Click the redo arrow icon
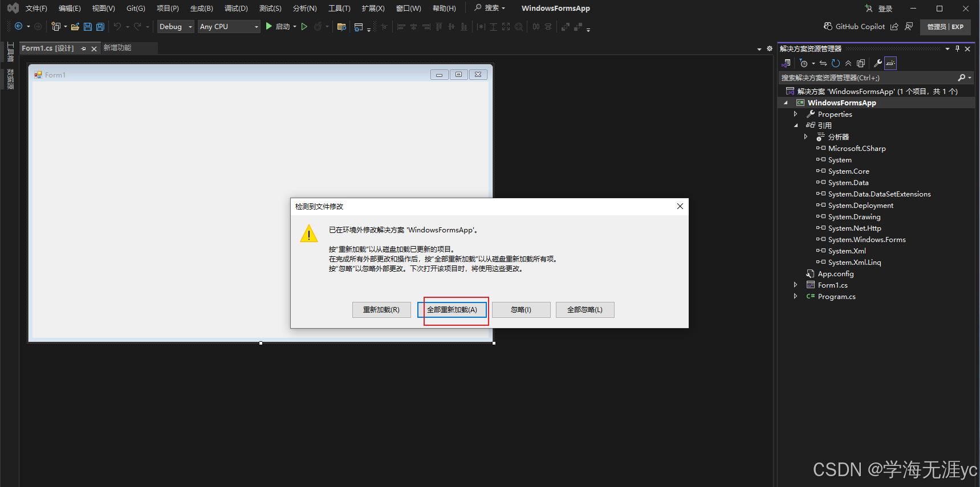 (x=137, y=26)
